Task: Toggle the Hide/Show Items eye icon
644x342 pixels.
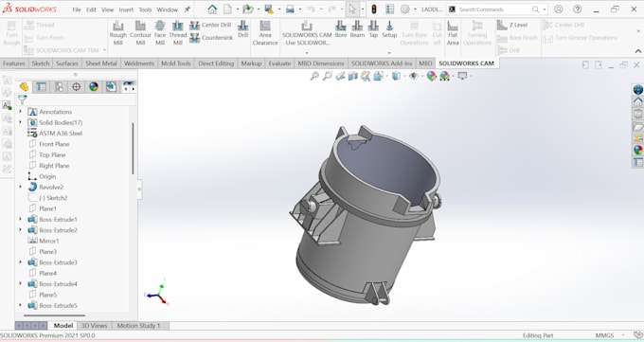Action: coord(414,76)
